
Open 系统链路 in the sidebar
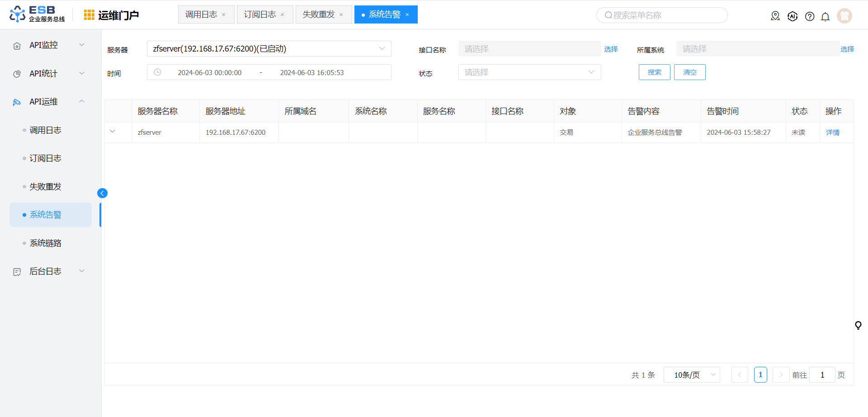[x=45, y=243]
